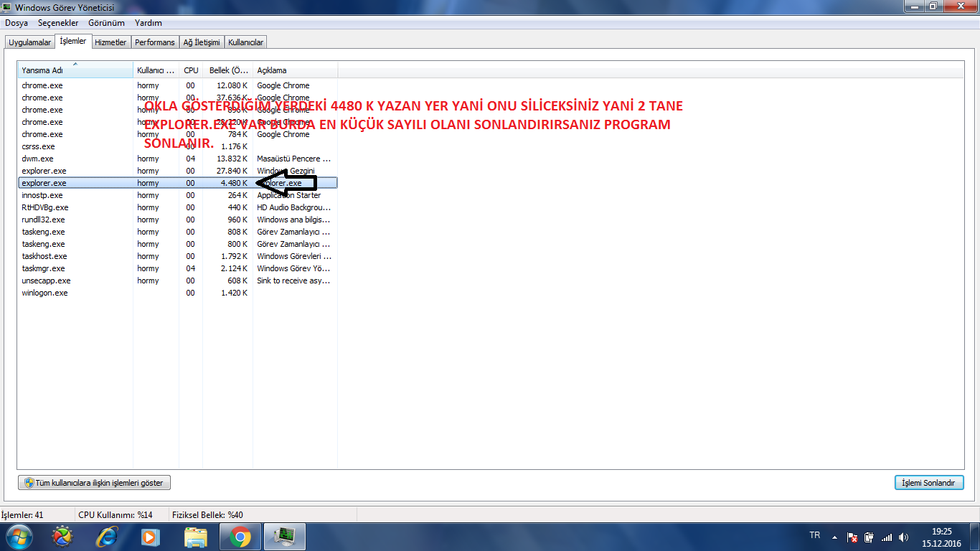Sort by the Kullanıcı column header
980x551 pixels.
(156, 70)
